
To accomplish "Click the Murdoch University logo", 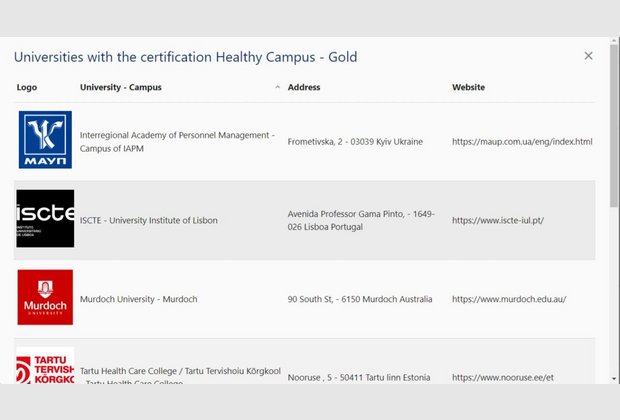I will click(x=45, y=297).
